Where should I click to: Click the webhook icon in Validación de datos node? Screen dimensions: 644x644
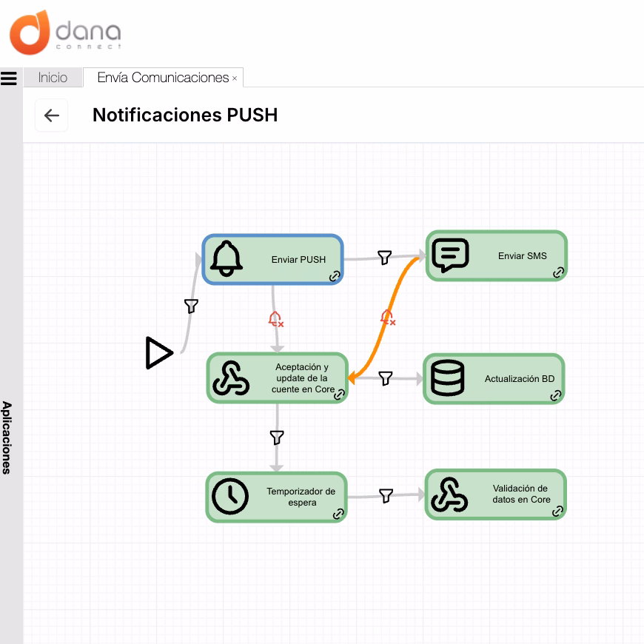449,494
